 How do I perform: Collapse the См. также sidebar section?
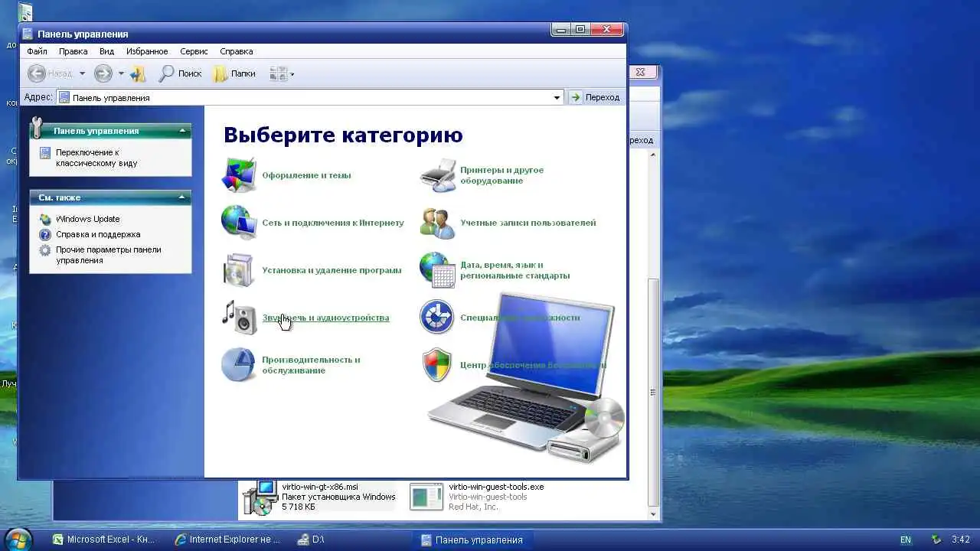pyautogui.click(x=182, y=197)
